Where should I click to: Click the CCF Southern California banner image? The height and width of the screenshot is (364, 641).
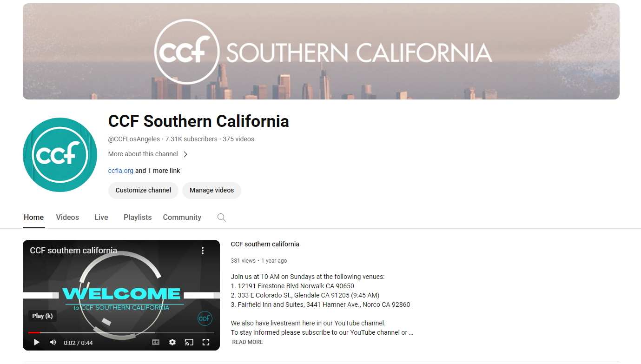pyautogui.click(x=321, y=51)
